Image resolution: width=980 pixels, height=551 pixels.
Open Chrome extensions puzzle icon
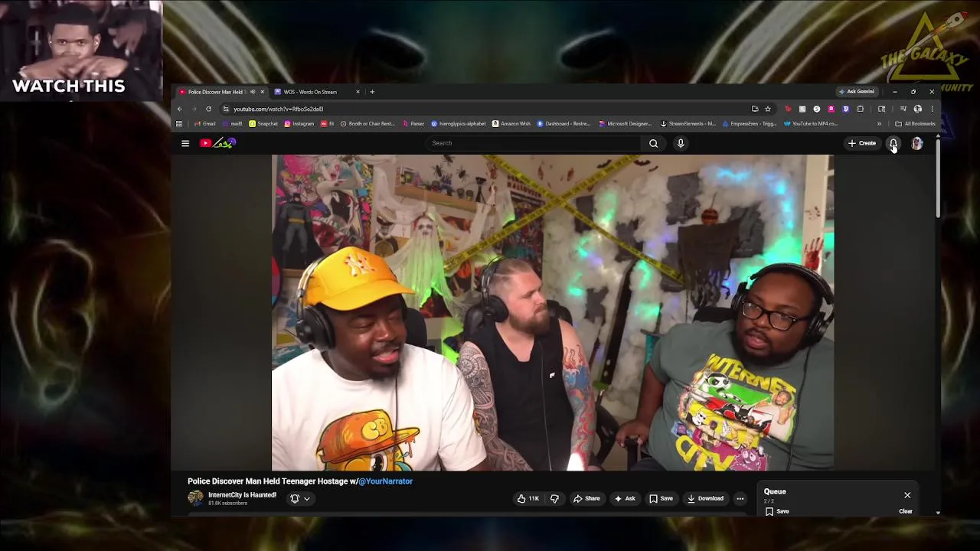tap(860, 109)
